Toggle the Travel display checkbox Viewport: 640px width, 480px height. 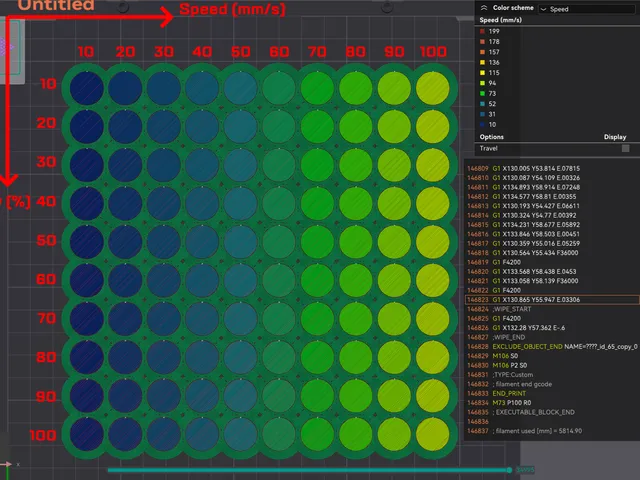625,148
